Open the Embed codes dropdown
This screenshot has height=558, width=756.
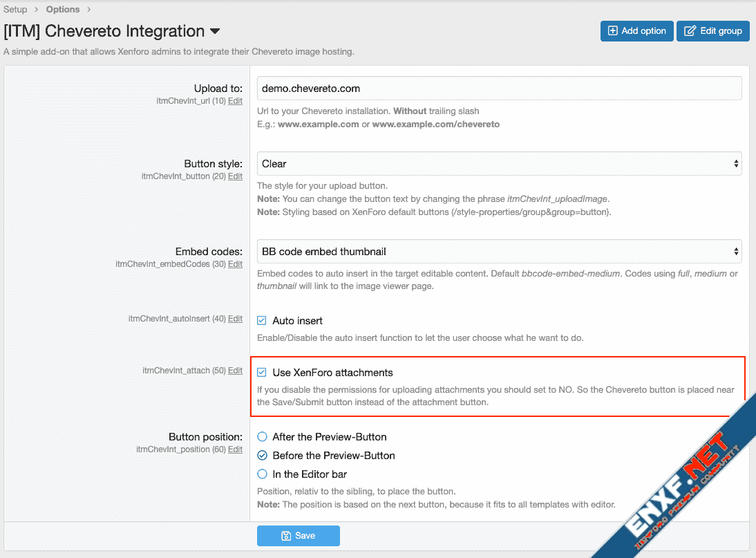tap(499, 252)
